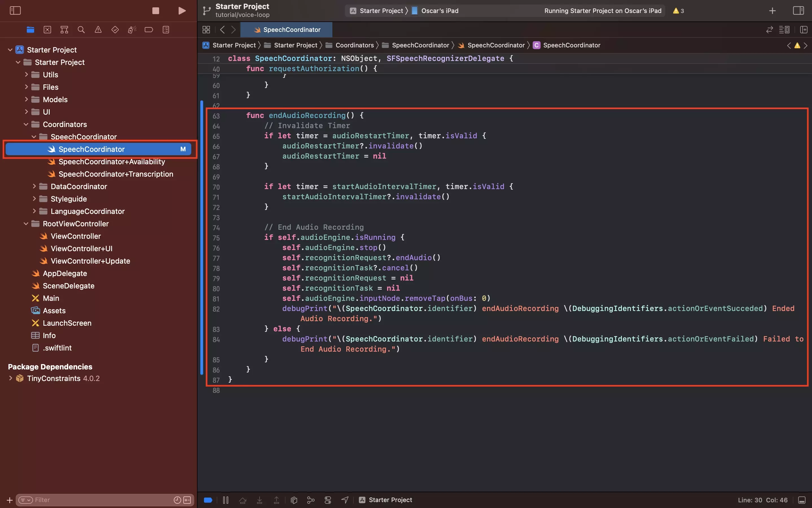Jump to next issue arrow
Image resolution: width=812 pixels, height=508 pixels.
click(806, 45)
